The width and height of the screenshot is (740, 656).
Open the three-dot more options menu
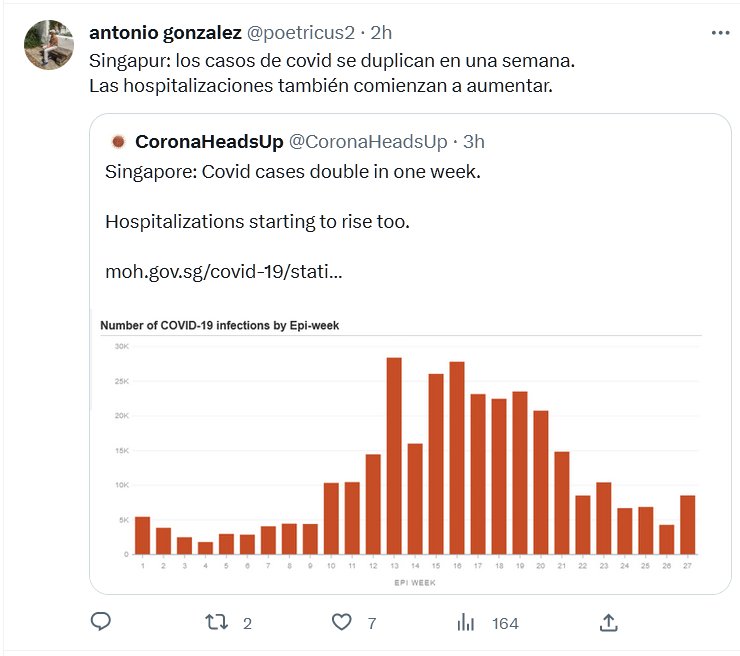point(720,32)
